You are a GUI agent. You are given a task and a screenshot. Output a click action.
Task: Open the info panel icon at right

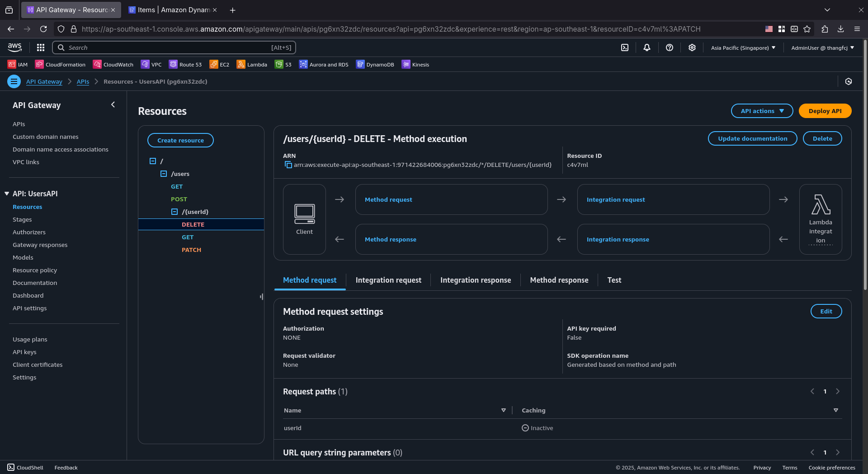click(x=849, y=81)
